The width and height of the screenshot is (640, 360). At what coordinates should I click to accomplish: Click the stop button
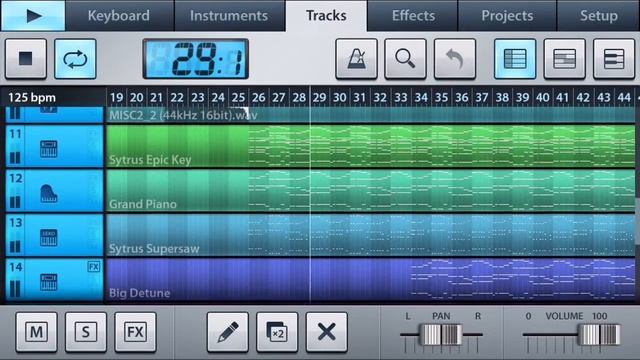(x=26, y=58)
